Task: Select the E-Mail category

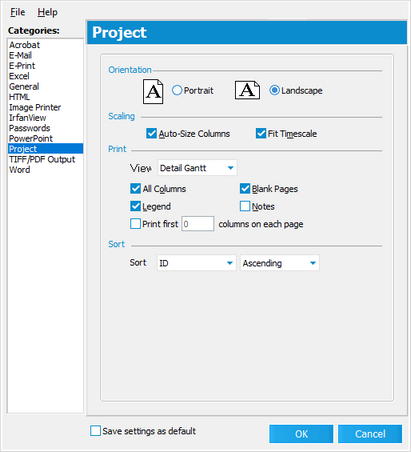Action: [x=45, y=55]
